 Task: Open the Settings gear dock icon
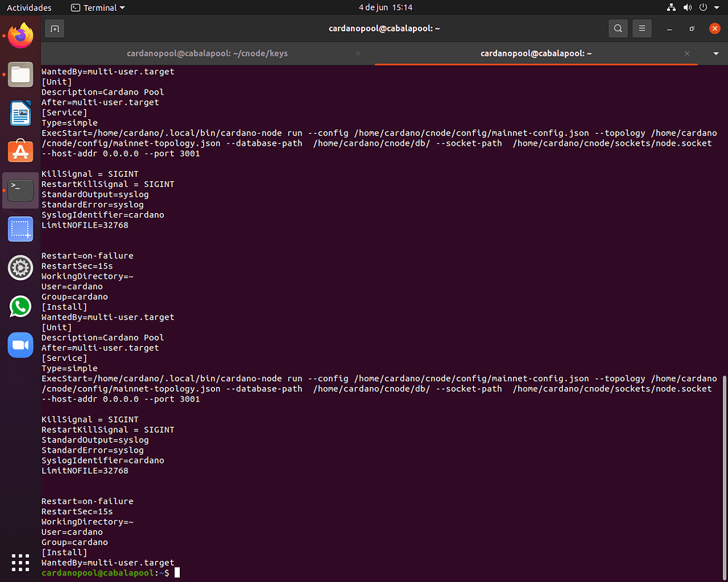tap(20, 268)
